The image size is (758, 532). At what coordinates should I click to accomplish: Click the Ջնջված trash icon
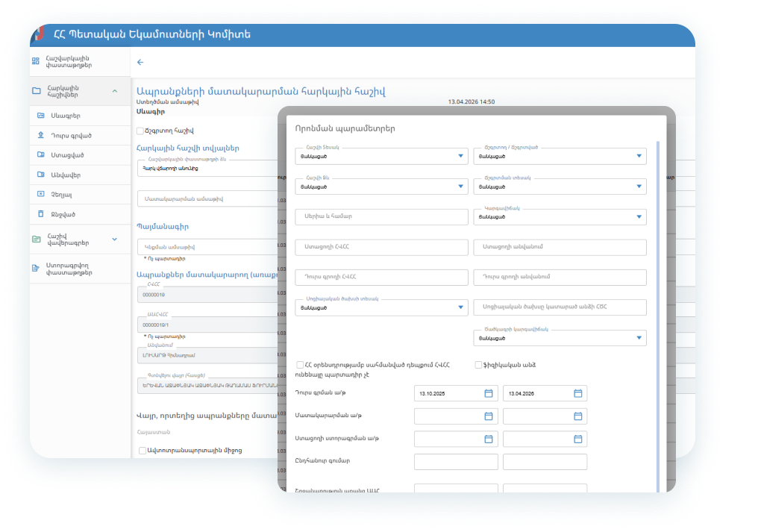tap(40, 214)
